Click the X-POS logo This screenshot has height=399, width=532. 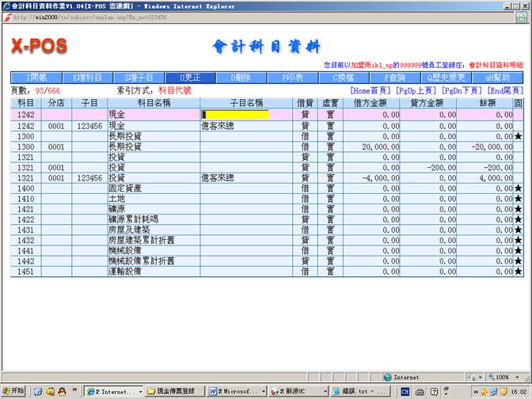39,47
